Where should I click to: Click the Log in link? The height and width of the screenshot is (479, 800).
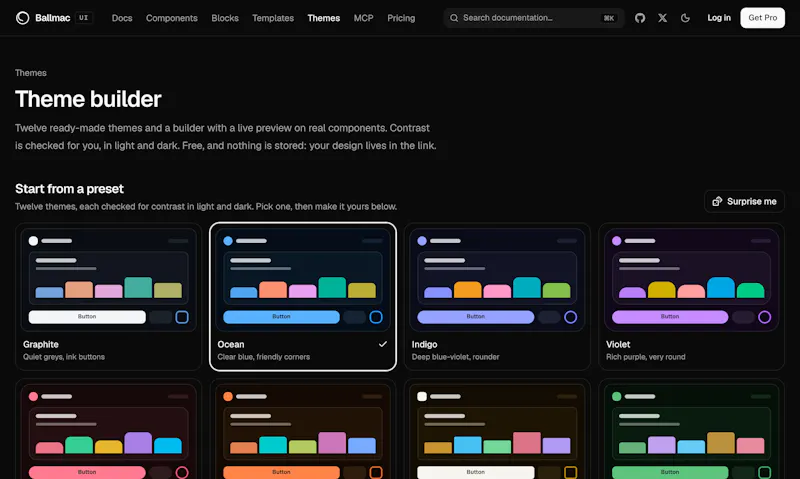point(719,18)
